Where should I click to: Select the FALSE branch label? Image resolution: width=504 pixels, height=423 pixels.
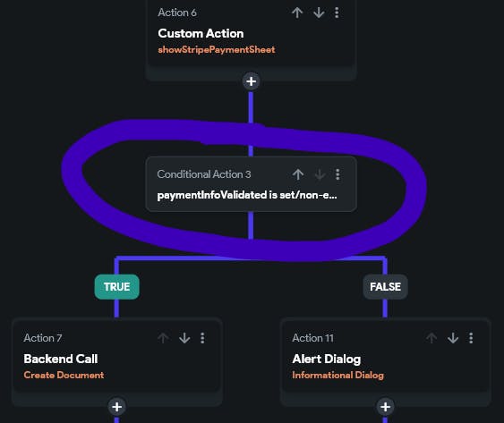pyautogui.click(x=386, y=287)
